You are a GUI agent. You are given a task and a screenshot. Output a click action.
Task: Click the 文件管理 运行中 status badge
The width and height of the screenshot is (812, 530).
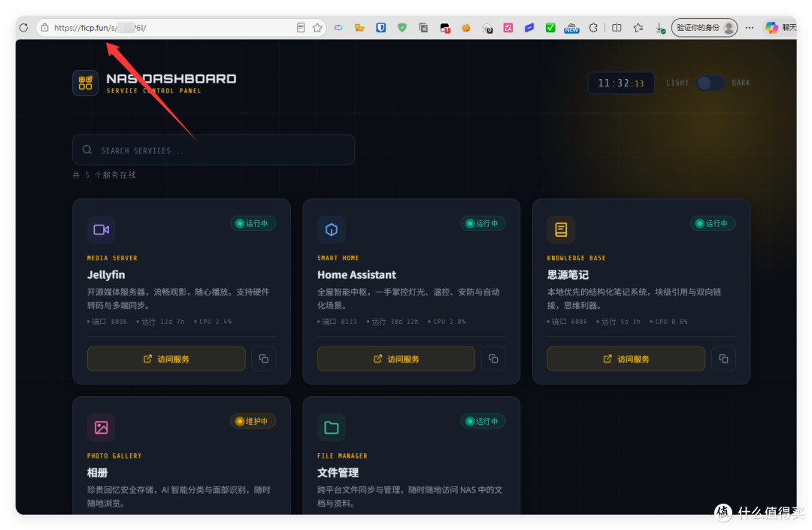pos(483,421)
